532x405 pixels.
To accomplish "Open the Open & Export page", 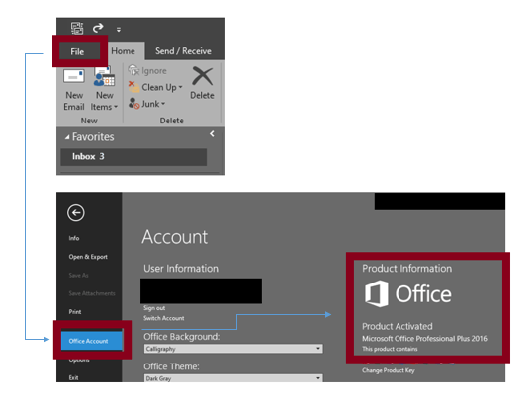I will 88,257.
